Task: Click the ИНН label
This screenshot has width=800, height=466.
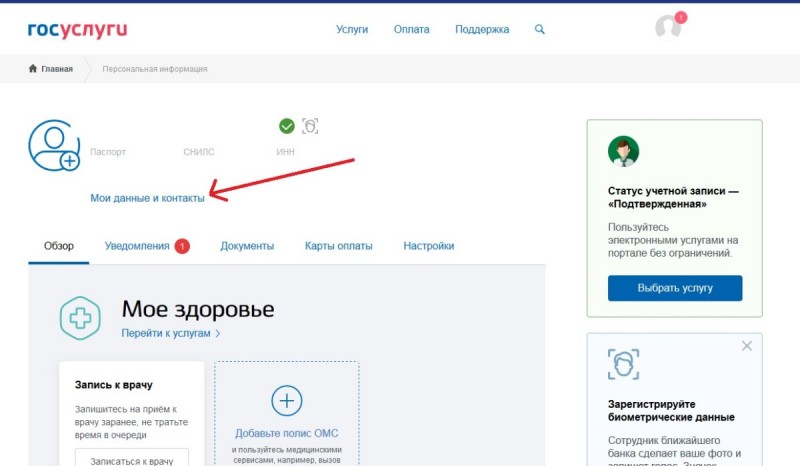Action: (286, 152)
